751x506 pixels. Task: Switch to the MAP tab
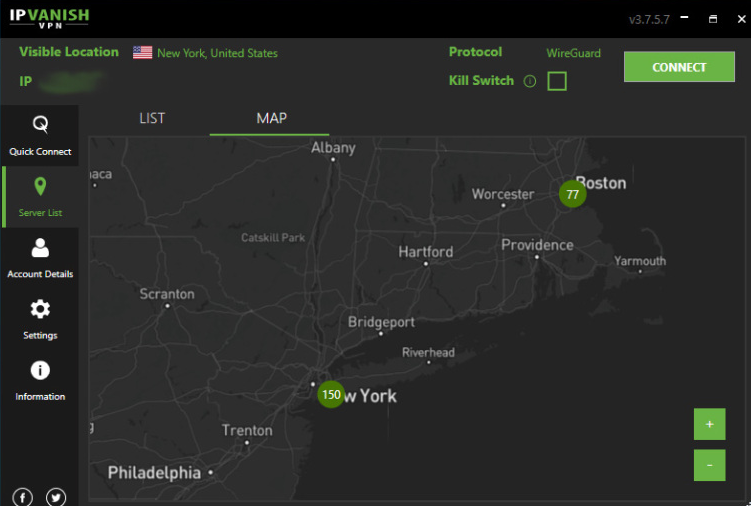coord(271,118)
